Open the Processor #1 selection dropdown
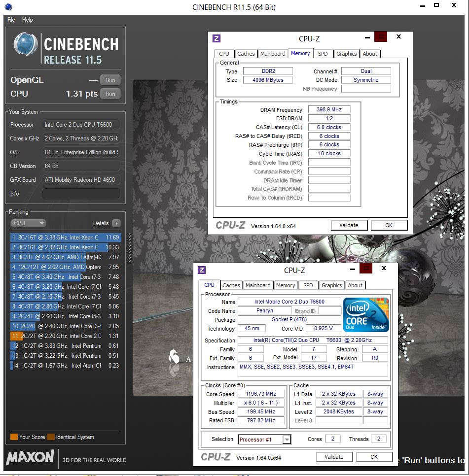Screen dimensions: 469x476 [264, 439]
